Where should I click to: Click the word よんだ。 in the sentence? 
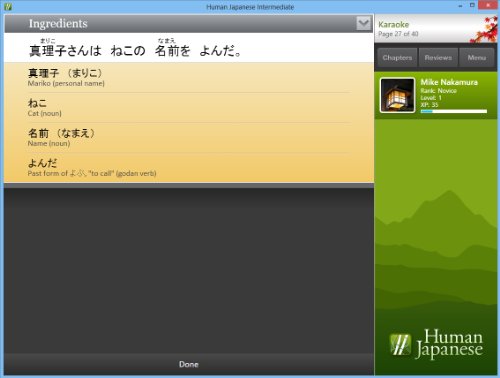tap(220, 51)
